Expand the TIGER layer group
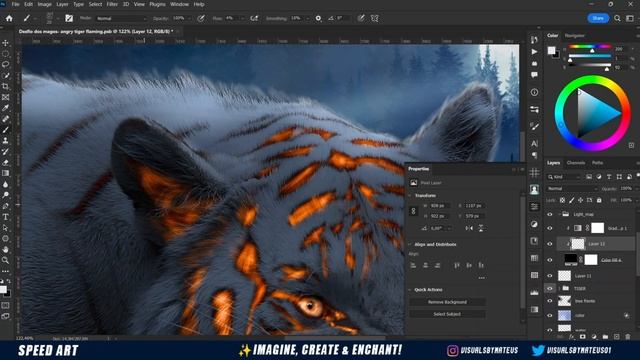This screenshot has height=360, width=640. pyautogui.click(x=560, y=289)
